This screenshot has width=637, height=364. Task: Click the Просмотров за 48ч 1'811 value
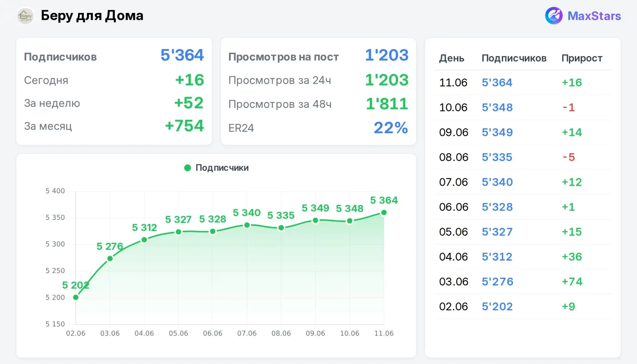coord(387,104)
